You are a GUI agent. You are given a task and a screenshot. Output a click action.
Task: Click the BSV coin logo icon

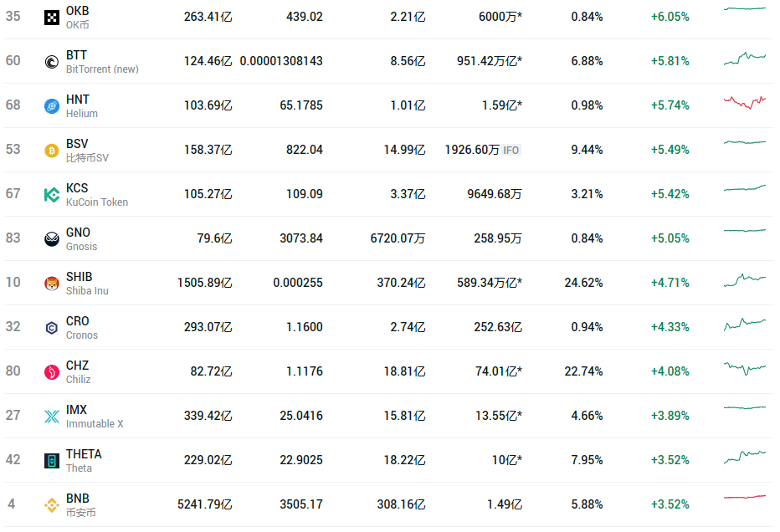click(51, 150)
